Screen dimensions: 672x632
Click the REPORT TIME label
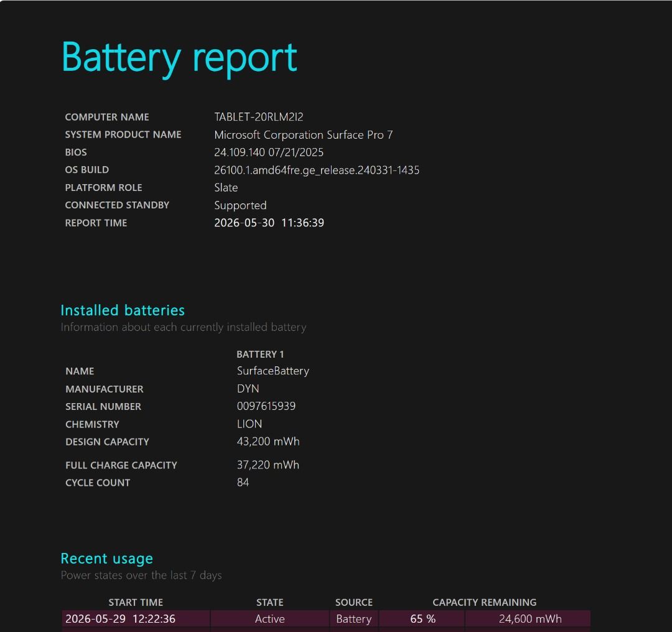click(96, 223)
